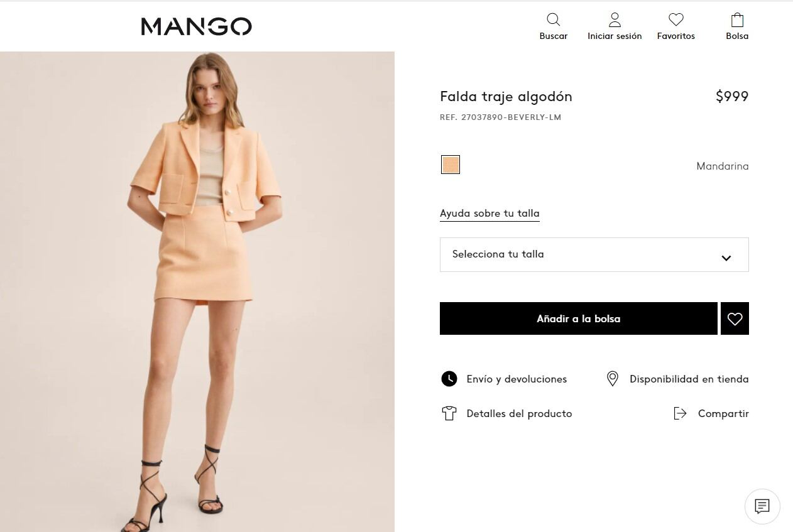Click the location pin icon for store availability
This screenshot has width=793, height=532.
tap(612, 379)
